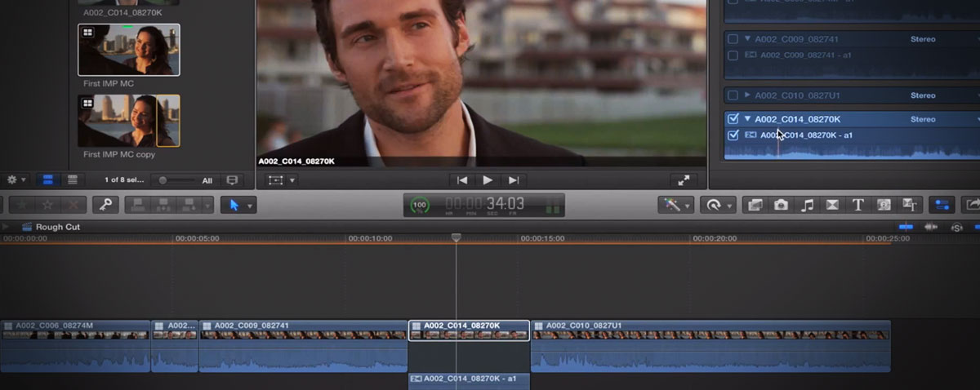Go to the previous edit point
Viewport: 980px width, 390px height.
(462, 180)
